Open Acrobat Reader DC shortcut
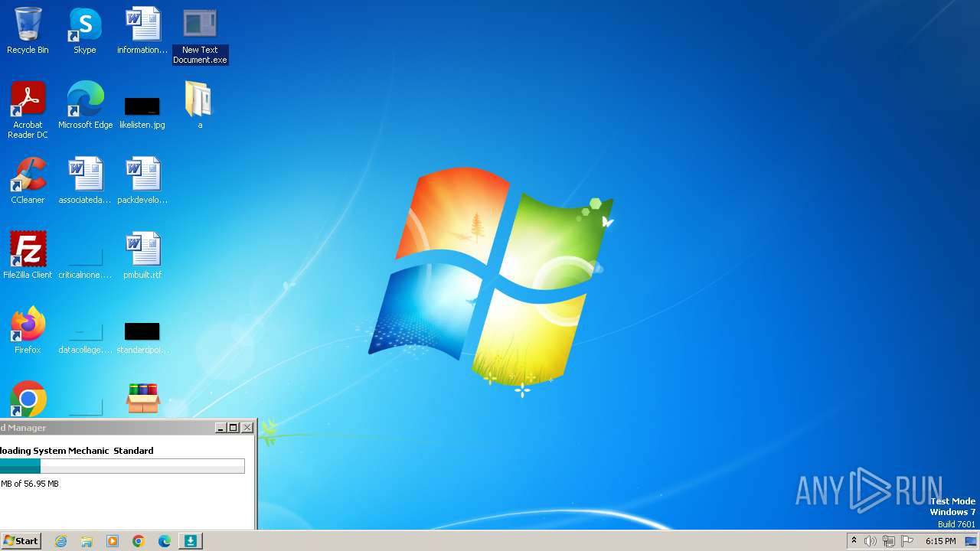 click(x=28, y=110)
